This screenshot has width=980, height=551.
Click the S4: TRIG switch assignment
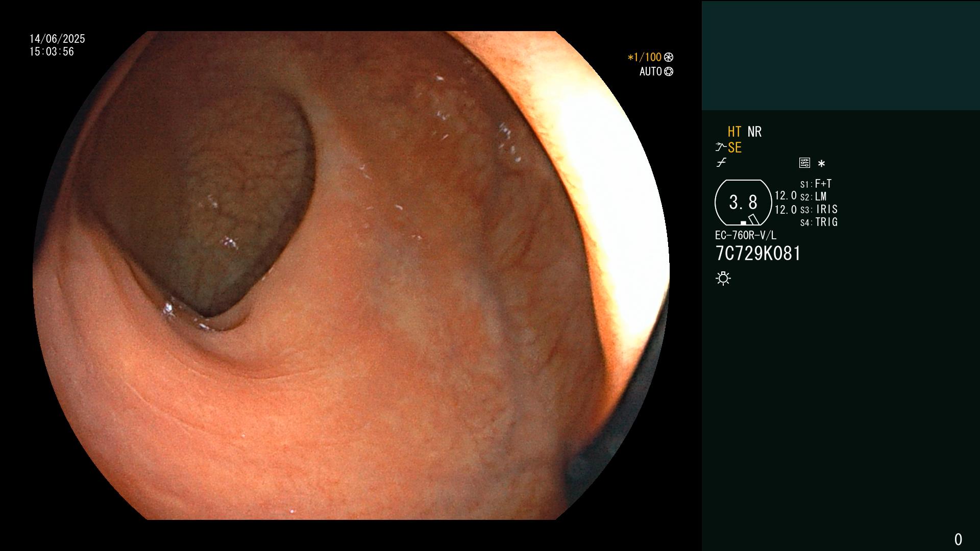819,222
